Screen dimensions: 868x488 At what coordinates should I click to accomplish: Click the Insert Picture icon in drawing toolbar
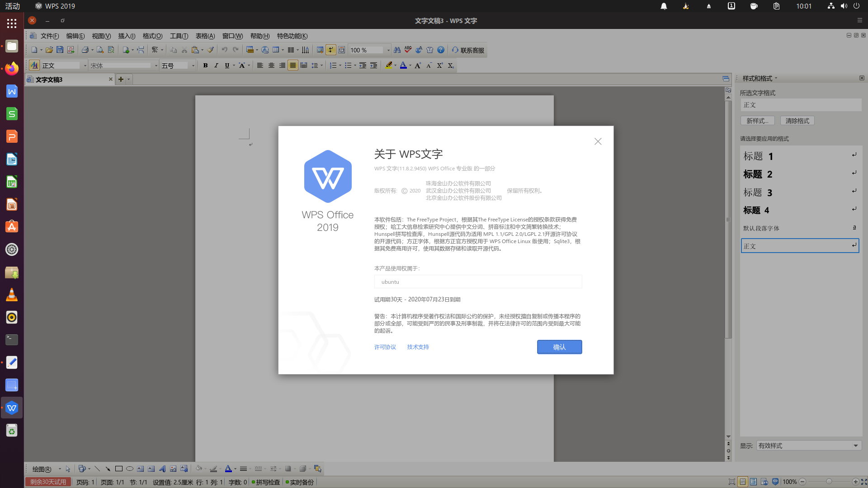pyautogui.click(x=173, y=469)
